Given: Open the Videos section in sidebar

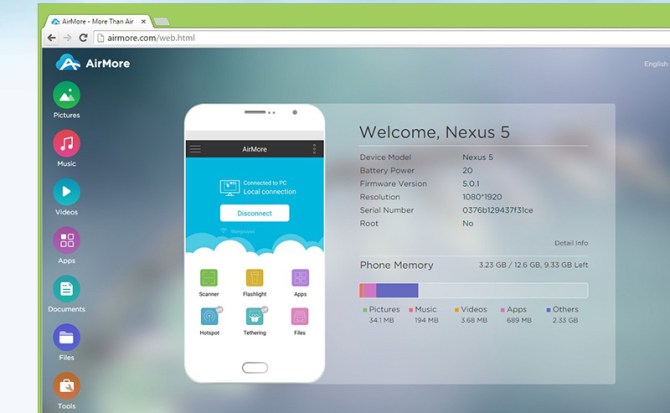Looking at the screenshot, I should (x=67, y=197).
